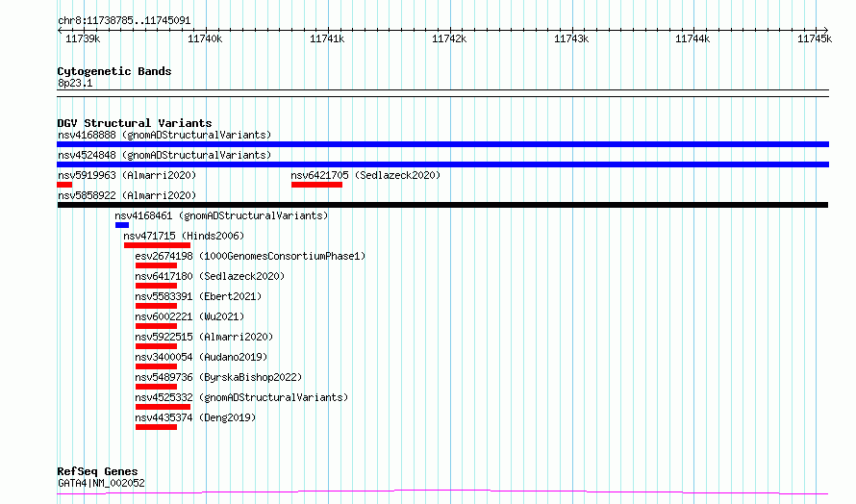This screenshot has height=504, width=856.
Task: Click the 11743k ruler mark
Action: pyautogui.click(x=571, y=38)
